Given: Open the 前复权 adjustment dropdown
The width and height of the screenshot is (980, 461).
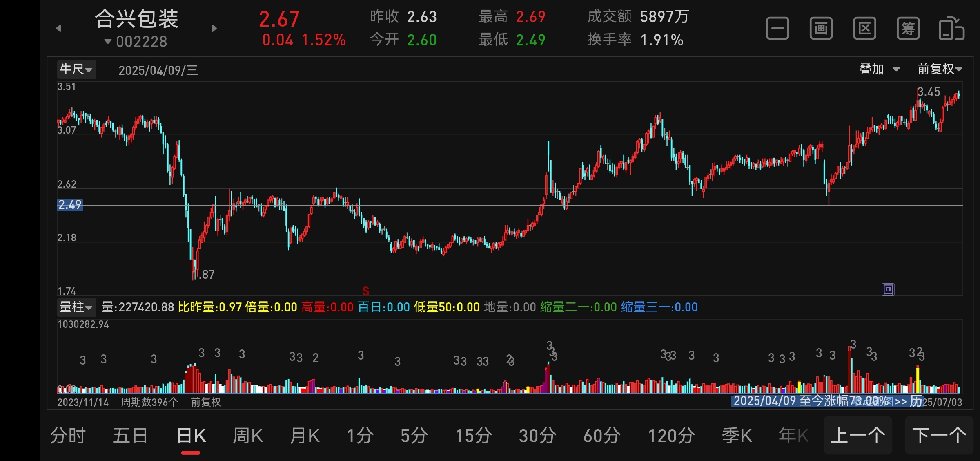Looking at the screenshot, I should 939,69.
